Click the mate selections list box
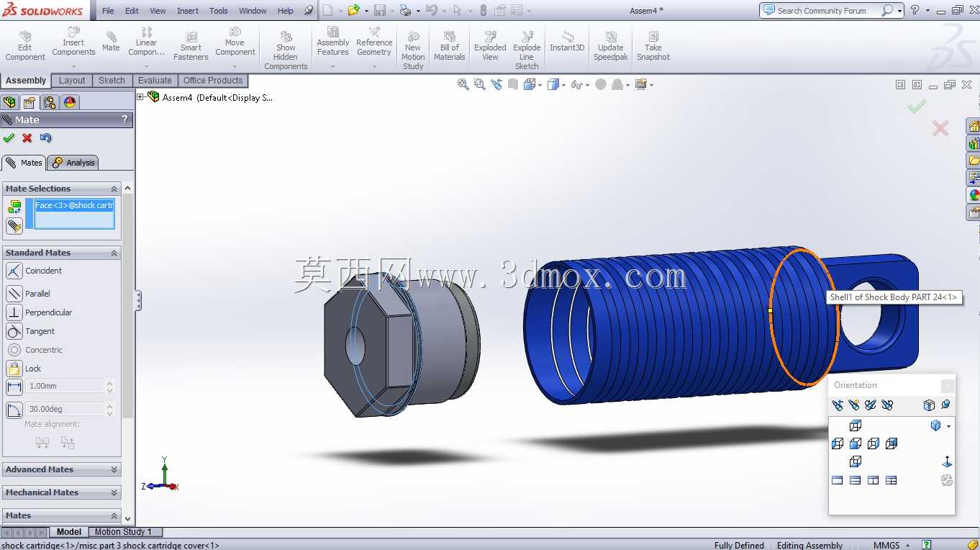Viewport: 980px width, 550px height. [74, 214]
